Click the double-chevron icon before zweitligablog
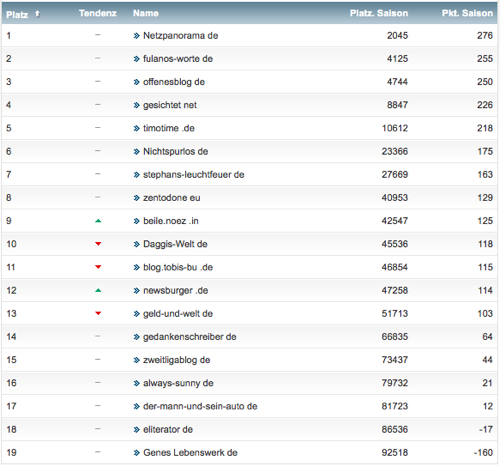 [x=136, y=360]
